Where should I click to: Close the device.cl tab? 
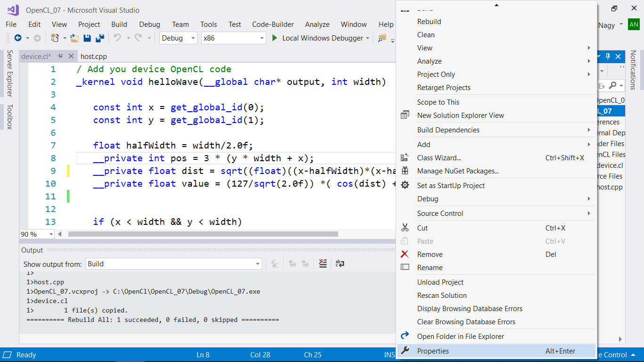click(x=71, y=56)
